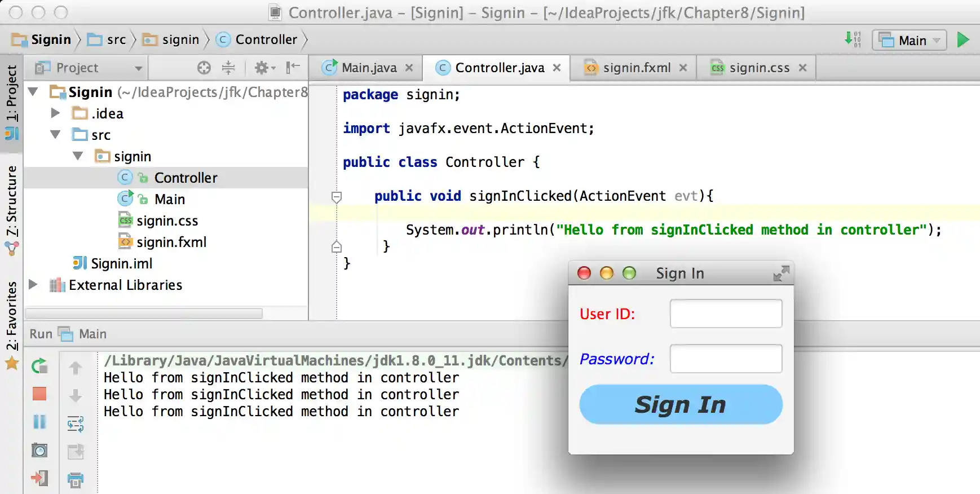
Task: Toggle the 2: Favorites tool window
Action: click(x=11, y=316)
